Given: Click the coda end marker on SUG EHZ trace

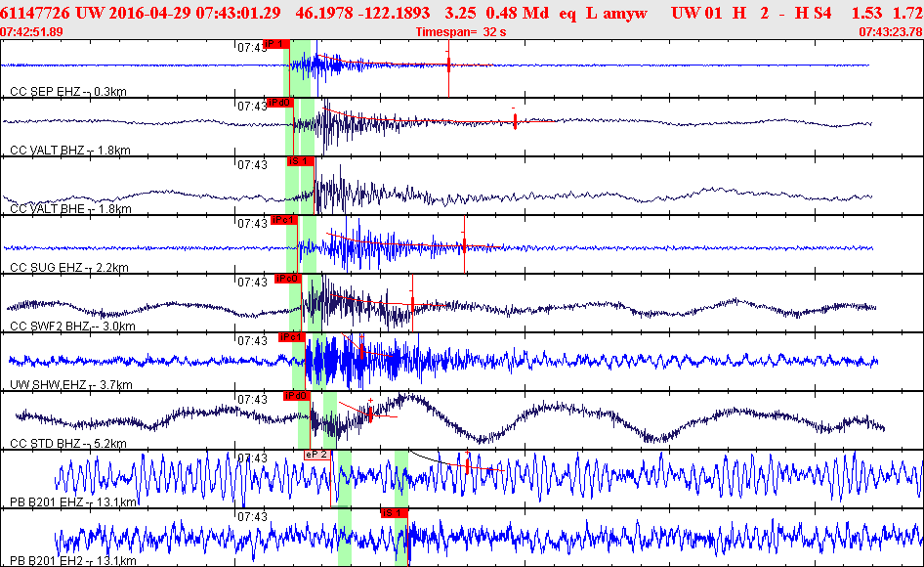Looking at the screenshot, I should 464,244.
